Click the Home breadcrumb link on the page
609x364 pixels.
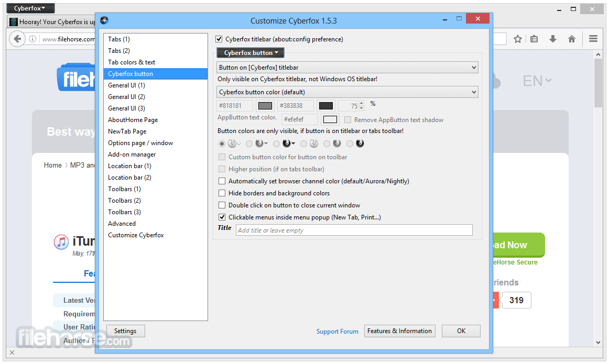(53, 166)
